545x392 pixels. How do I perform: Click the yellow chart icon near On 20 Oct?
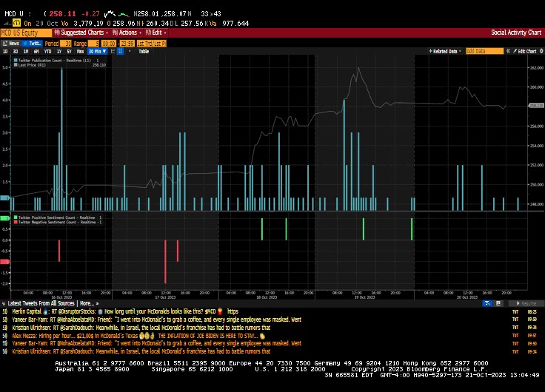[16, 23]
